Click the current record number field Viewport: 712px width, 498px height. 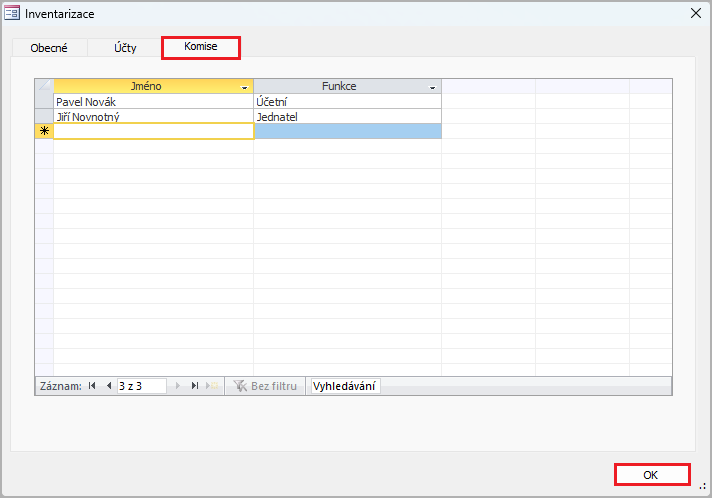pos(142,385)
